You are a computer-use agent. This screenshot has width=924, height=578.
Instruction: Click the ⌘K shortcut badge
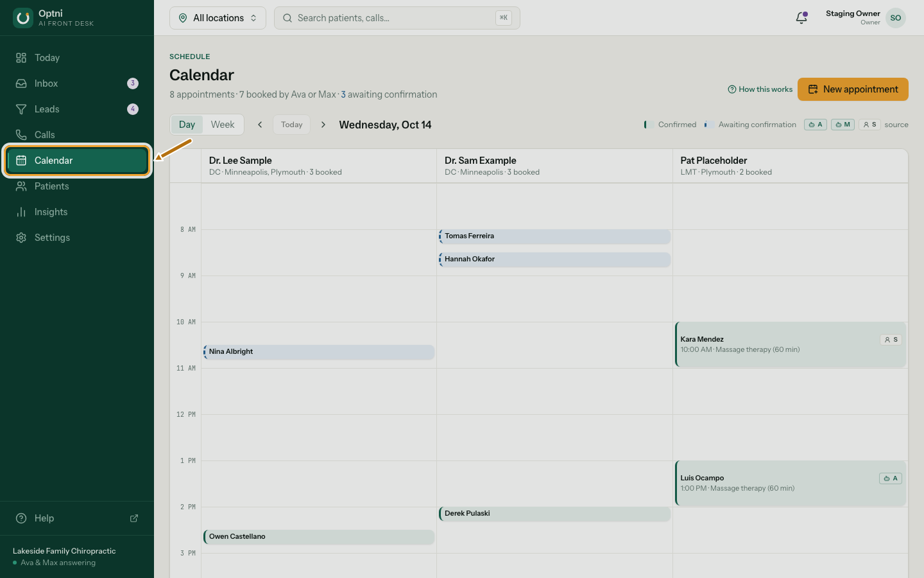[x=504, y=18]
